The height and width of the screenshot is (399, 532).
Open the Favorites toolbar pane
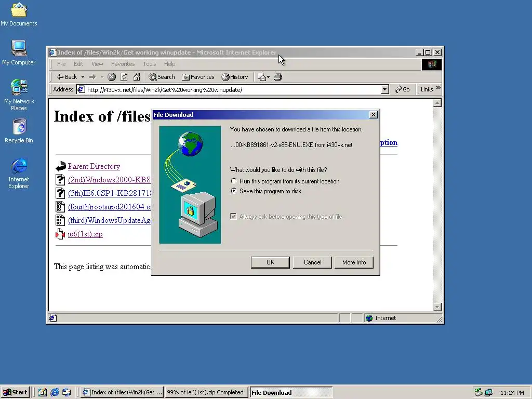tap(198, 77)
